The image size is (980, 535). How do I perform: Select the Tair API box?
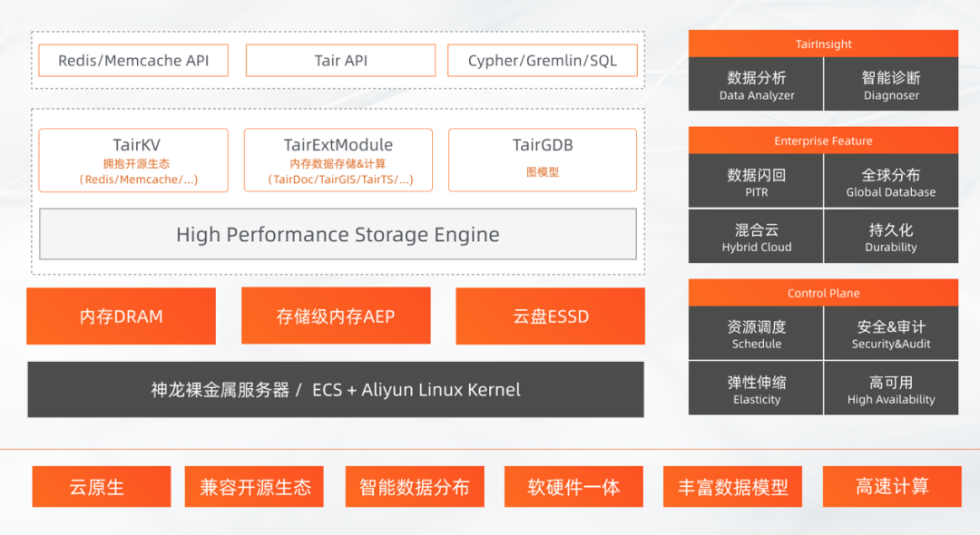[340, 61]
